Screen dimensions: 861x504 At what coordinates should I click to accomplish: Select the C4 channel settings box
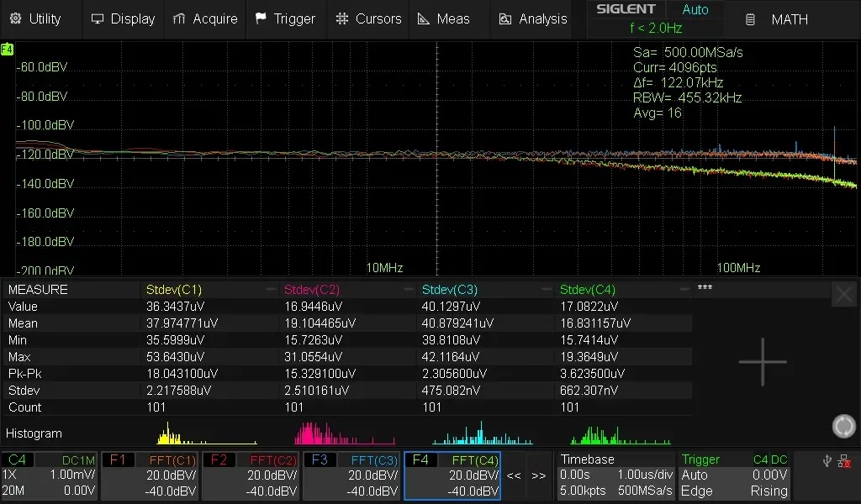[50, 475]
